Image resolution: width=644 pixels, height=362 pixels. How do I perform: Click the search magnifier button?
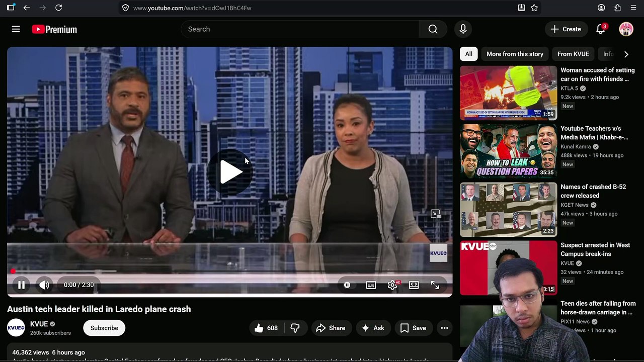433,29
